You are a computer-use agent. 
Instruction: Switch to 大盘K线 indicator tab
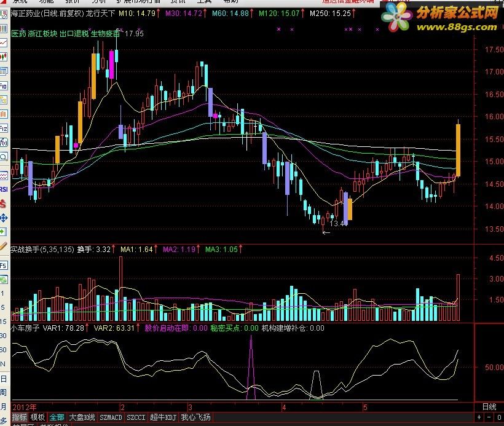pos(82,417)
